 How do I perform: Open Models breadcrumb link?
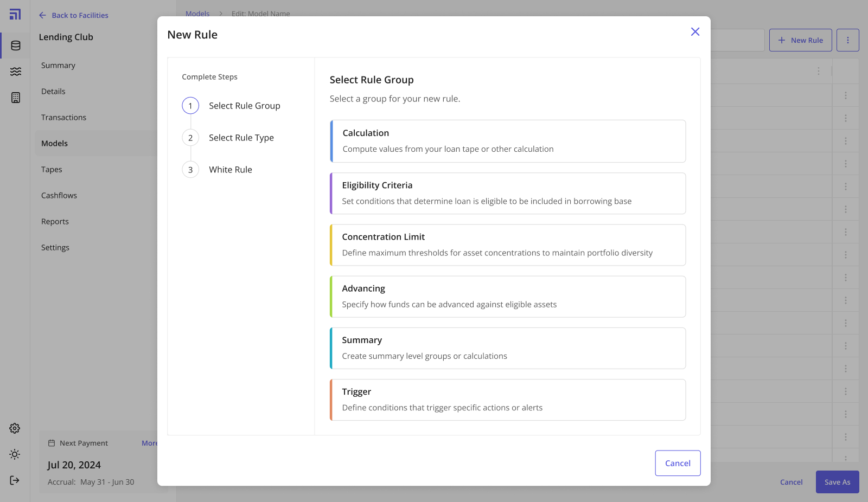197,14
